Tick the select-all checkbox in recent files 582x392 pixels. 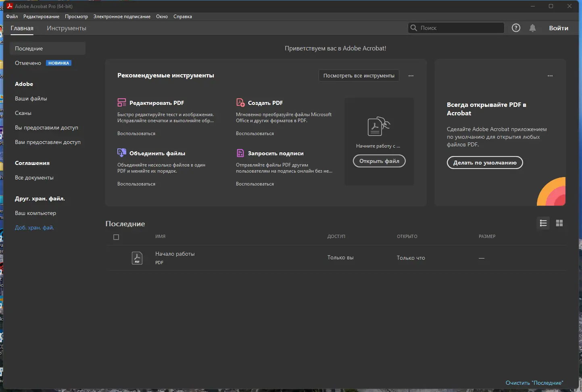pyautogui.click(x=116, y=237)
